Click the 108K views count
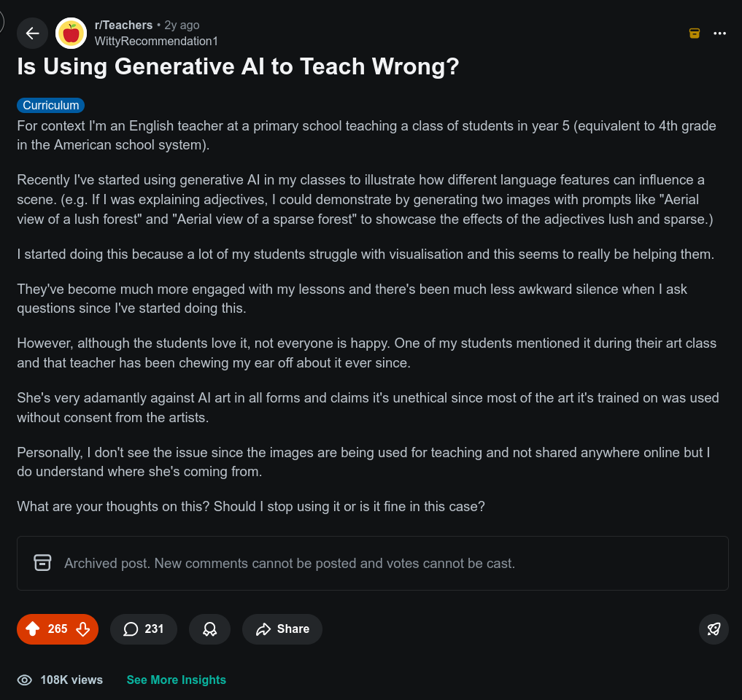 pyautogui.click(x=72, y=680)
